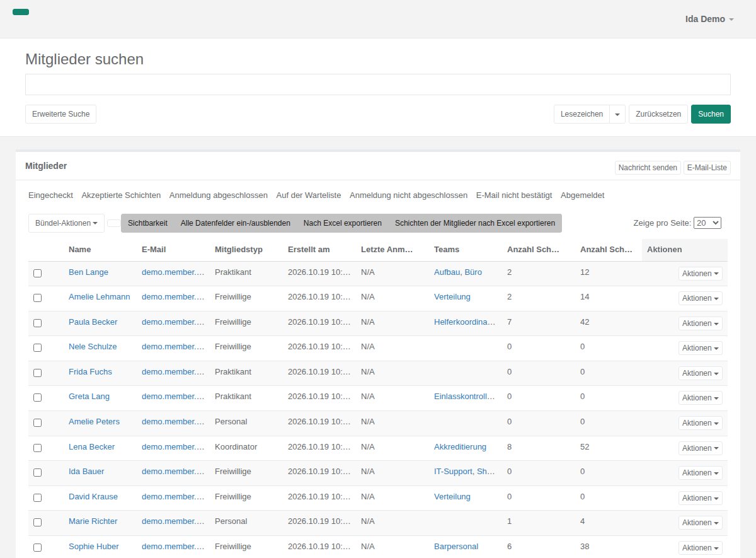Image resolution: width=756 pixels, height=558 pixels.
Task: Click Nach Excel exportieren
Action: click(343, 223)
